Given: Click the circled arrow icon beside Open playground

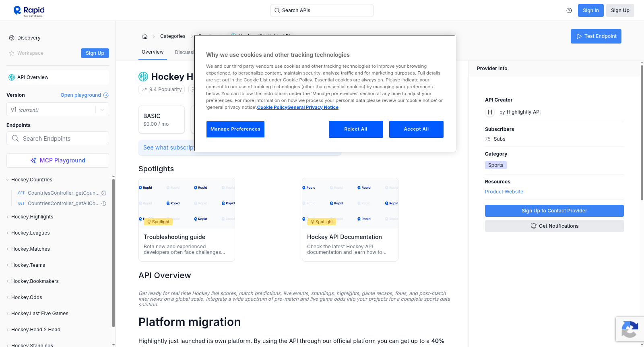Looking at the screenshot, I should (106, 95).
